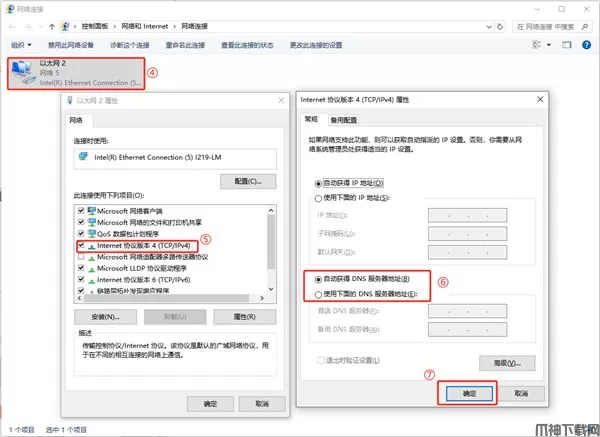Toggle Microsoft 网络的文件和打印机共享 checkbox
The width and height of the screenshot is (600, 437).
pos(81,222)
